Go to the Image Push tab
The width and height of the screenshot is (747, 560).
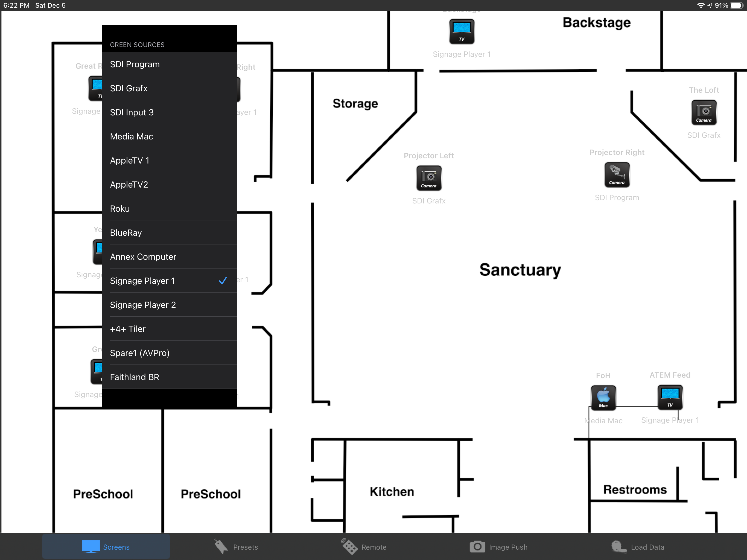tap(498, 547)
